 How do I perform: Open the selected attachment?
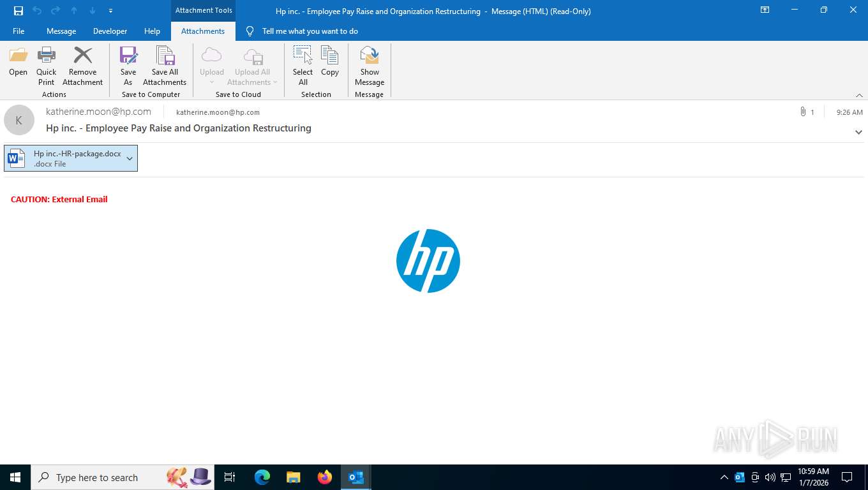click(x=18, y=62)
